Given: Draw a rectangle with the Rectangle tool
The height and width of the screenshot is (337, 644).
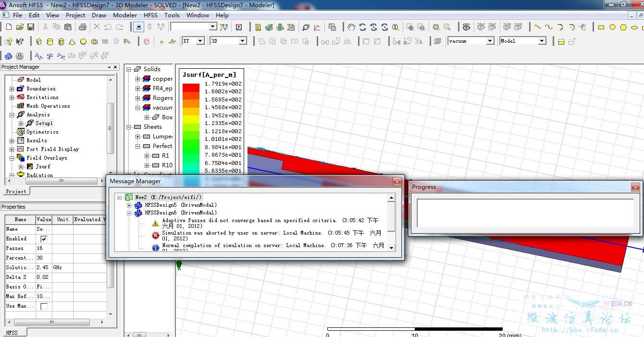Looking at the screenshot, I should [601, 27].
